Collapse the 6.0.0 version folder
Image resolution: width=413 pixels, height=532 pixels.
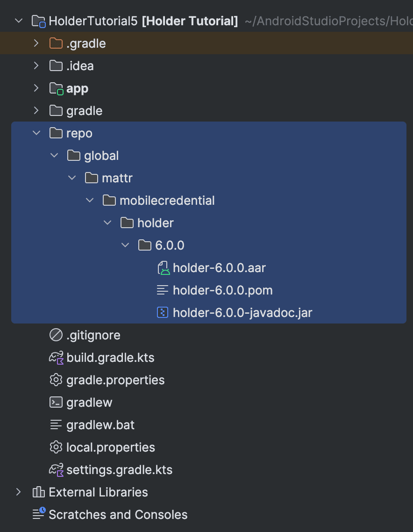tap(125, 245)
